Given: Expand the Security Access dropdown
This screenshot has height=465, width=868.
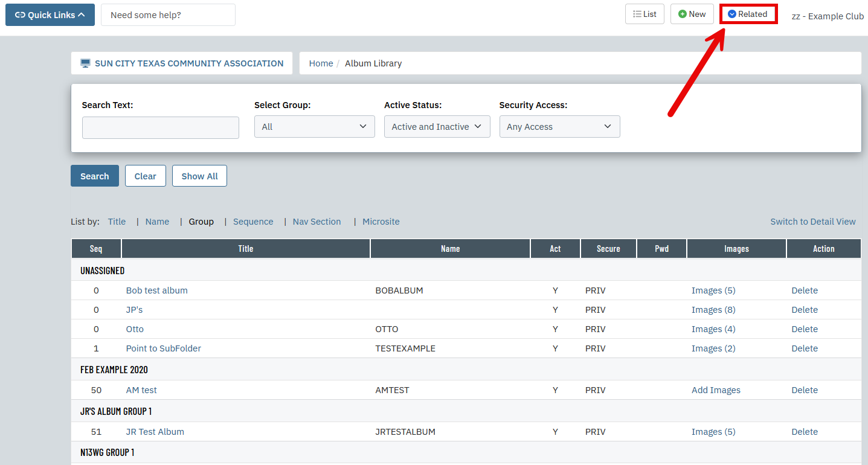Looking at the screenshot, I should click(x=560, y=126).
